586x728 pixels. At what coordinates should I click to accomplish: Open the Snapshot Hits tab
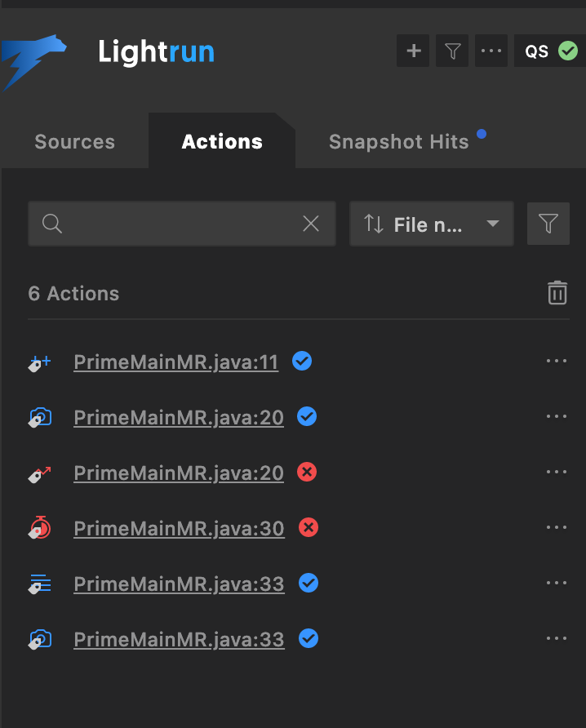pyautogui.click(x=399, y=141)
